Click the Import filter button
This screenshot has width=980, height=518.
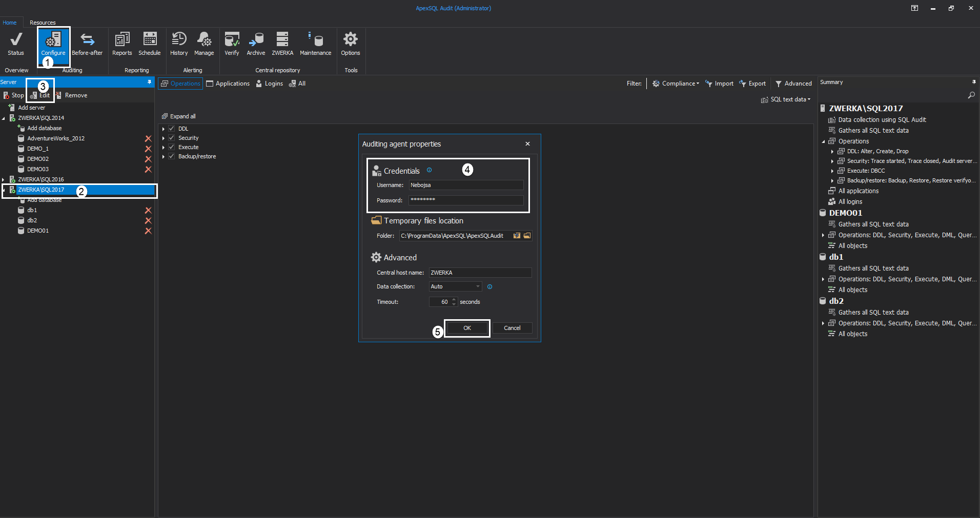coord(719,84)
